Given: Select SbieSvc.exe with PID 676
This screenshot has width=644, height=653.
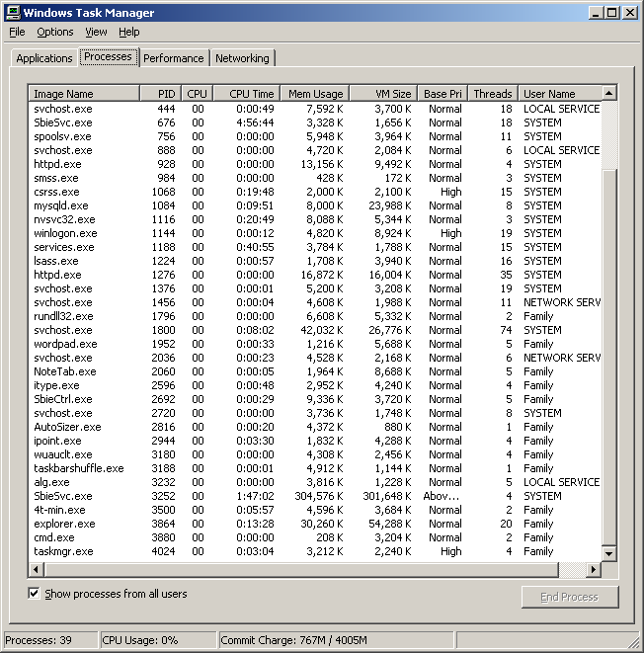Looking at the screenshot, I should (x=315, y=122).
